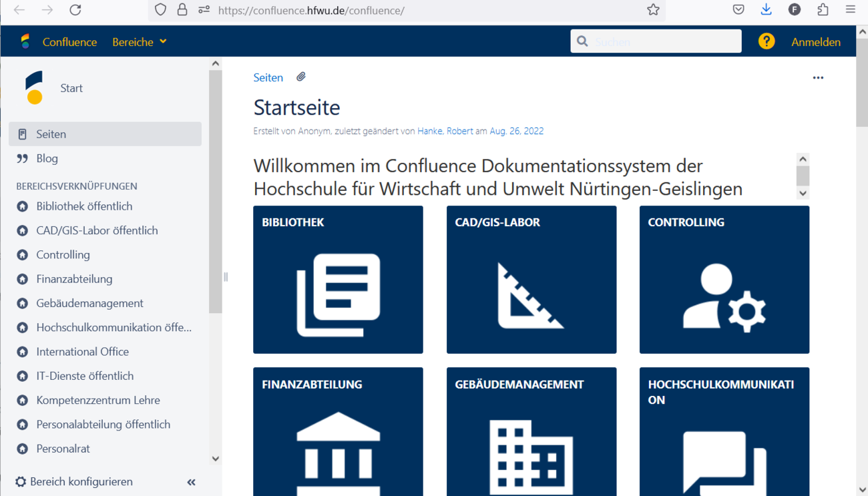
Task: Open International Office sidebar shortcut
Action: 82,352
